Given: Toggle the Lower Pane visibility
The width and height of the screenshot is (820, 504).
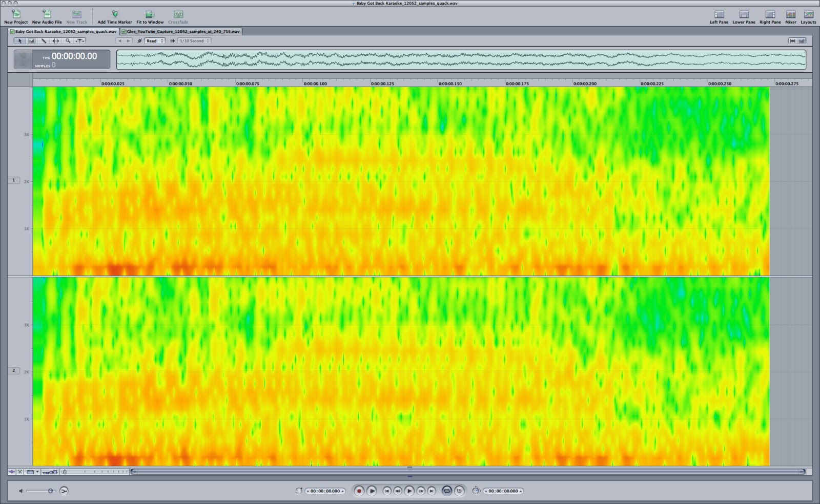Looking at the screenshot, I should (744, 15).
